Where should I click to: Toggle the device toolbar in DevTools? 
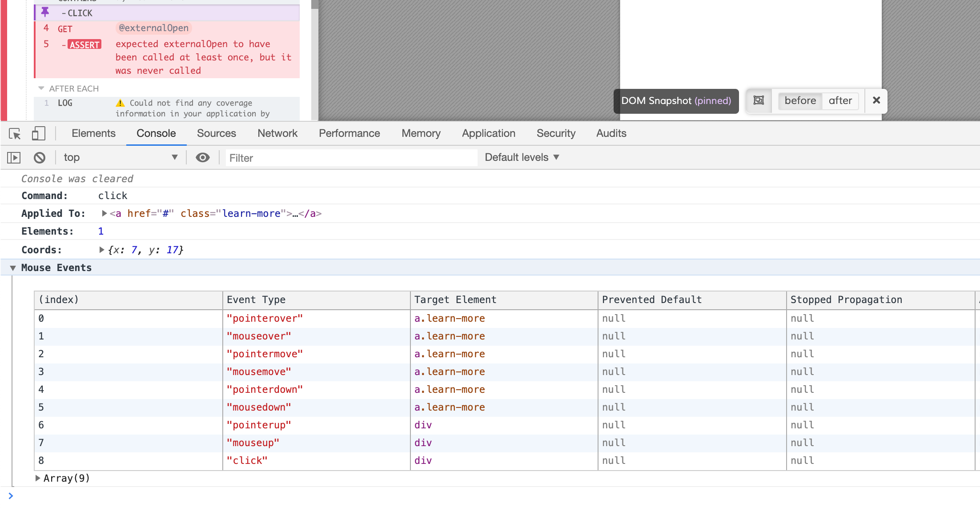pyautogui.click(x=39, y=133)
